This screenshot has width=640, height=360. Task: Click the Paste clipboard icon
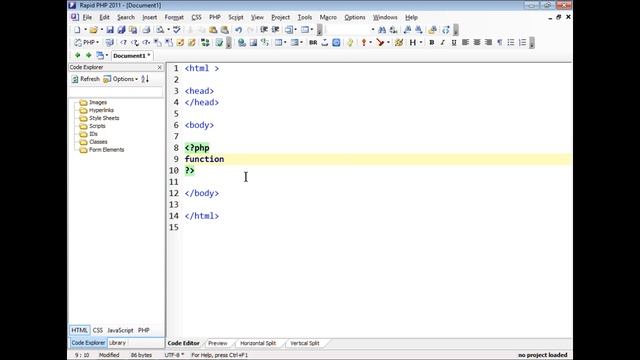click(213, 30)
